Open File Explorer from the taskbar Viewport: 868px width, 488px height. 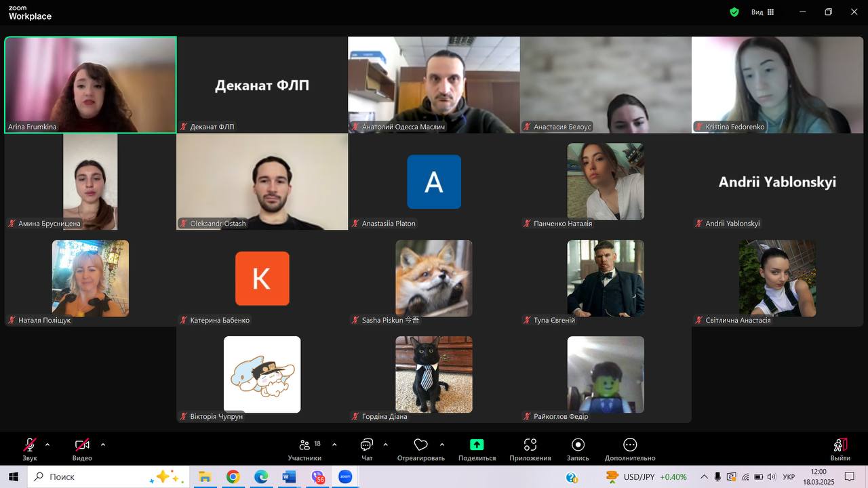(205, 477)
